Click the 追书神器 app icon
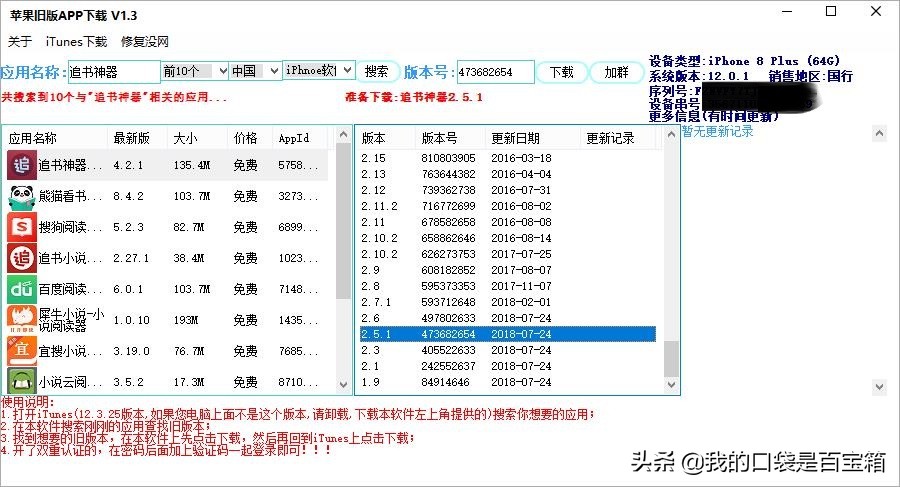The image size is (900, 487). coord(22,165)
